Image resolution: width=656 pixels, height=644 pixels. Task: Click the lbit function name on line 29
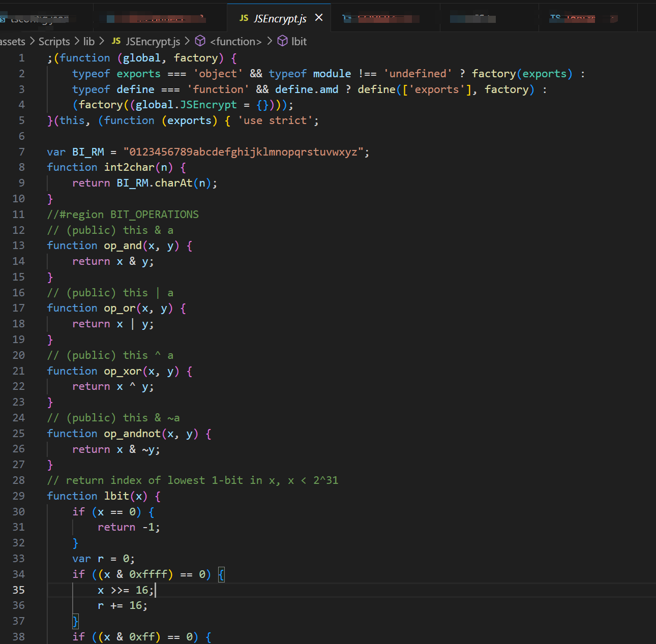[x=116, y=496]
